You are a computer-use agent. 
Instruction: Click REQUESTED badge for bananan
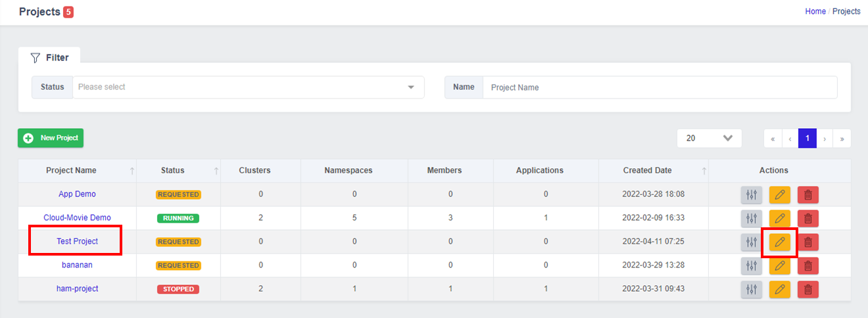click(x=178, y=265)
